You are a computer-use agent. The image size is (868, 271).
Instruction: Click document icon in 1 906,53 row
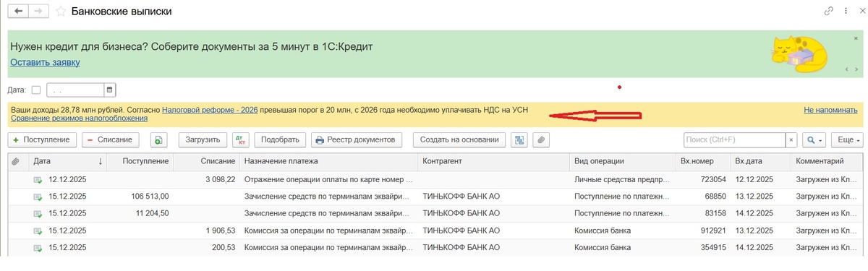tap(38, 231)
